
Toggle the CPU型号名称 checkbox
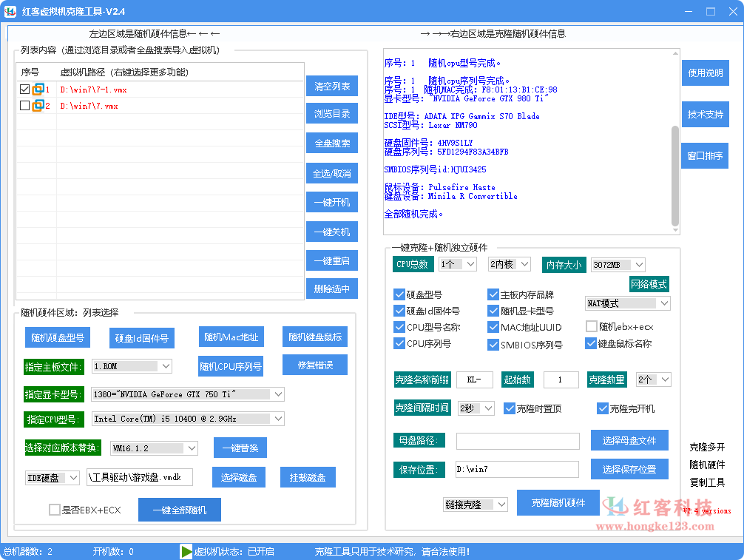point(399,327)
